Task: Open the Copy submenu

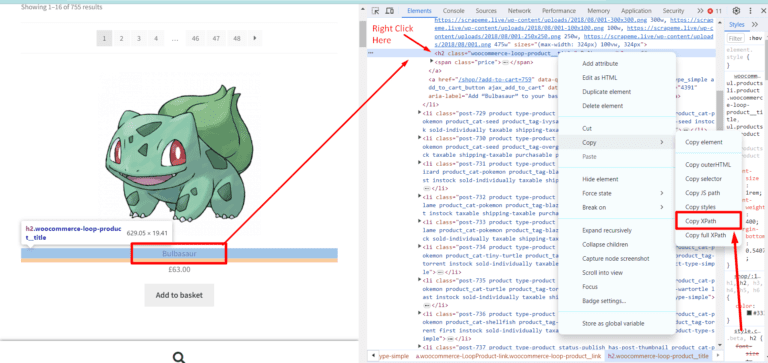Action: coord(617,143)
